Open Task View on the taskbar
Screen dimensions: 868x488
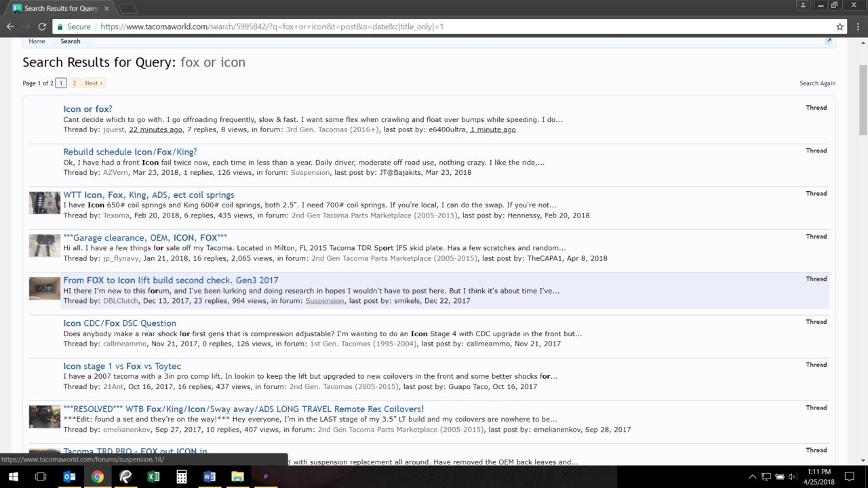tap(41, 476)
